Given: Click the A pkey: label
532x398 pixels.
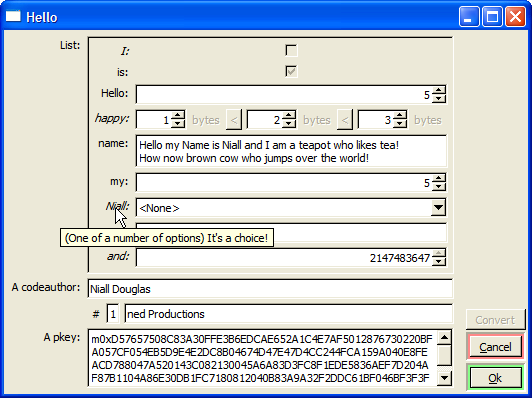Looking at the screenshot, I should 62,337.
